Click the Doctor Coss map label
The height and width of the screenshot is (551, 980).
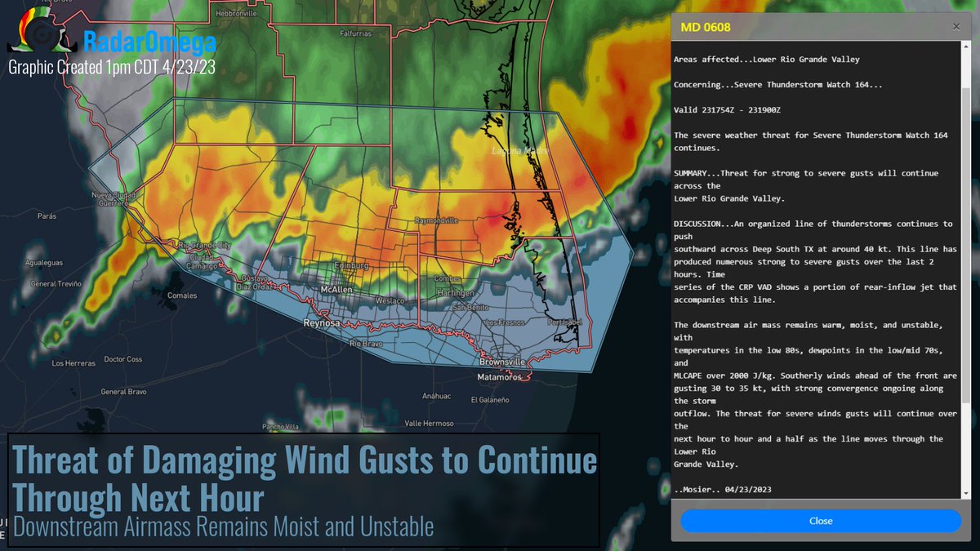pos(123,359)
